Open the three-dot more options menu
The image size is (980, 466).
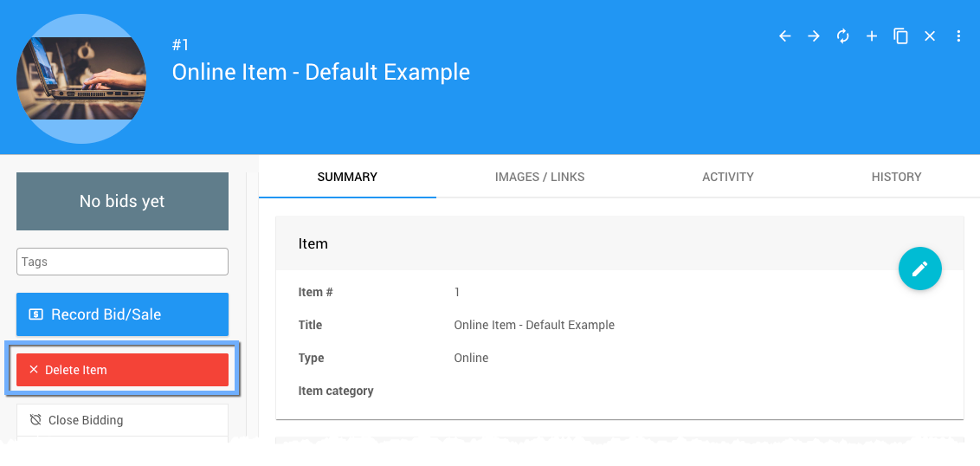click(x=958, y=36)
